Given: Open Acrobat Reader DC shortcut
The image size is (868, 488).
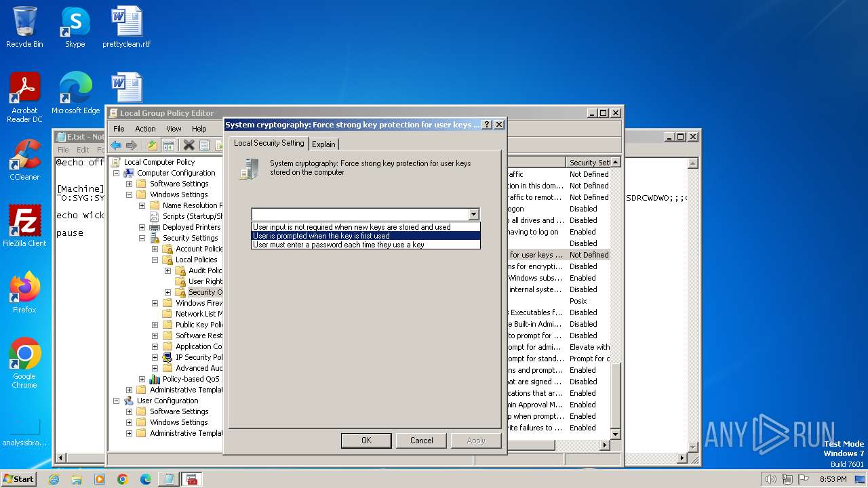Looking at the screenshot, I should [24, 98].
